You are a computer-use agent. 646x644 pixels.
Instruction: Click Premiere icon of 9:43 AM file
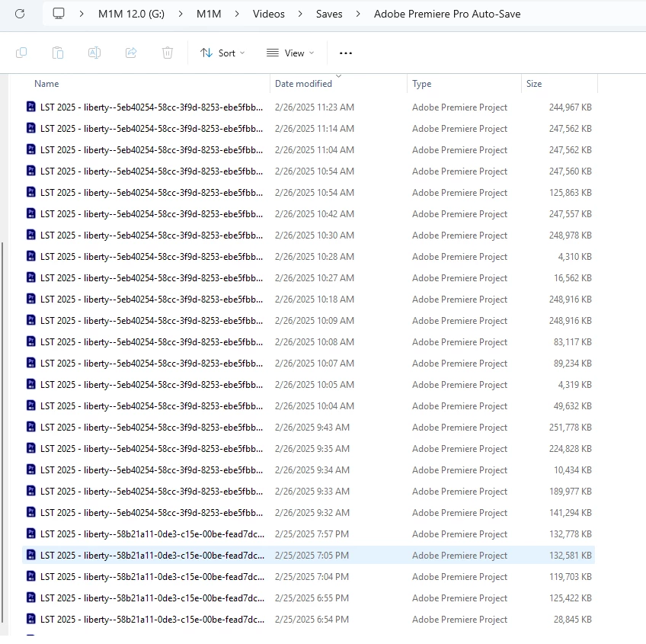(x=31, y=427)
